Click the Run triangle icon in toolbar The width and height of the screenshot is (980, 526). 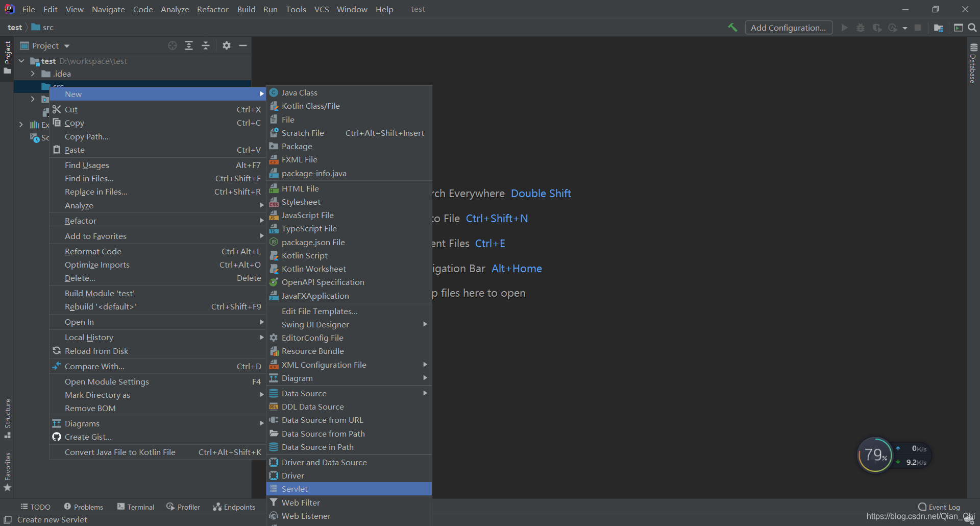pyautogui.click(x=844, y=28)
